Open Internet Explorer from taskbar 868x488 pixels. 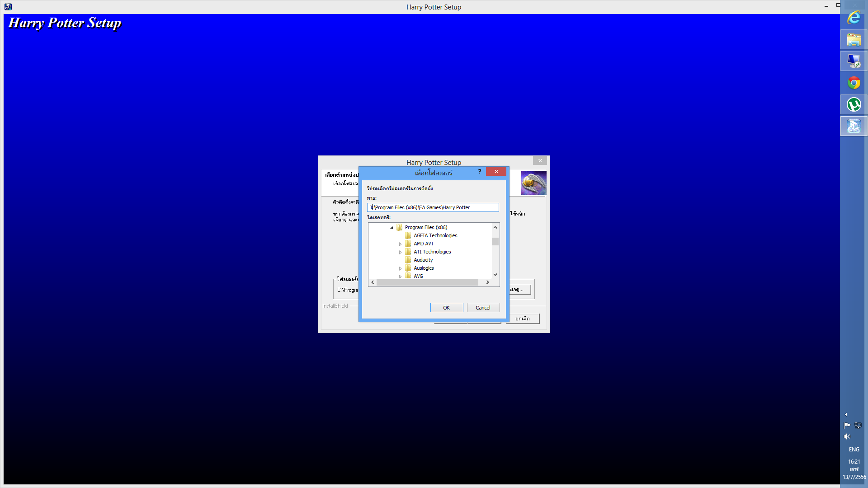point(854,18)
